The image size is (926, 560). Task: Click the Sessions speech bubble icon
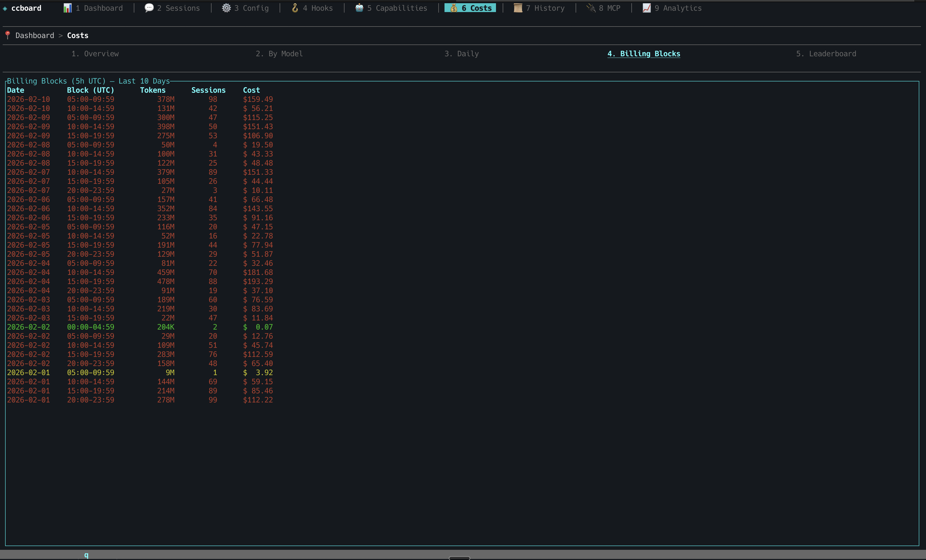pyautogui.click(x=149, y=8)
